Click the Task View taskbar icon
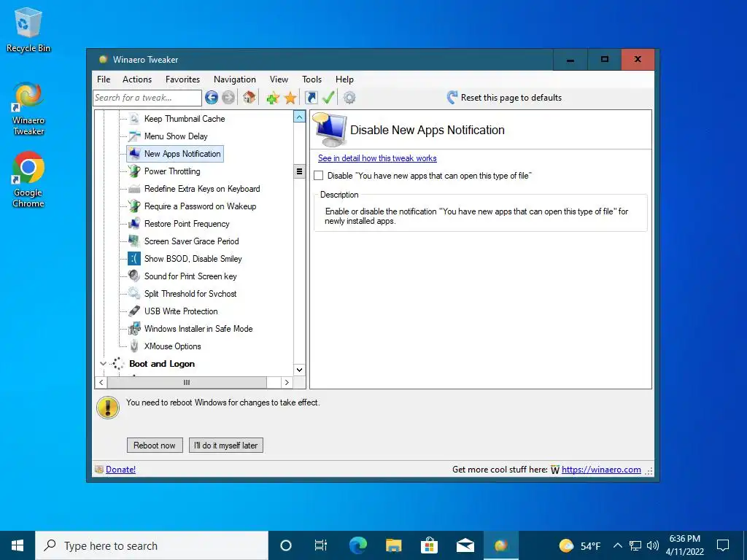Viewport: 747px width, 560px height. tap(321, 545)
